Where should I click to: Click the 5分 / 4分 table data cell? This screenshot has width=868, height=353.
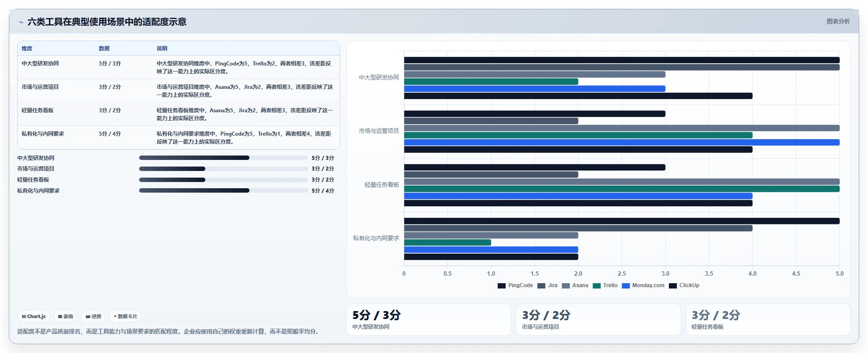coord(110,134)
